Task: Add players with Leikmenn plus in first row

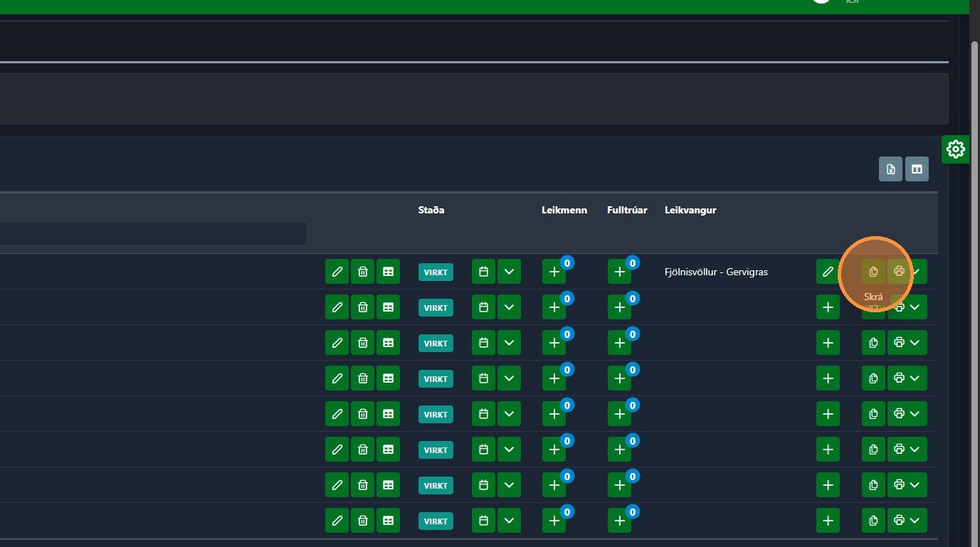Action: (554, 272)
